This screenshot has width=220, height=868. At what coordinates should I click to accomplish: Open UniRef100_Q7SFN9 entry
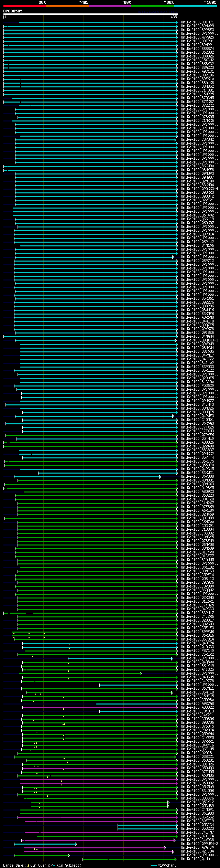(197, 541)
